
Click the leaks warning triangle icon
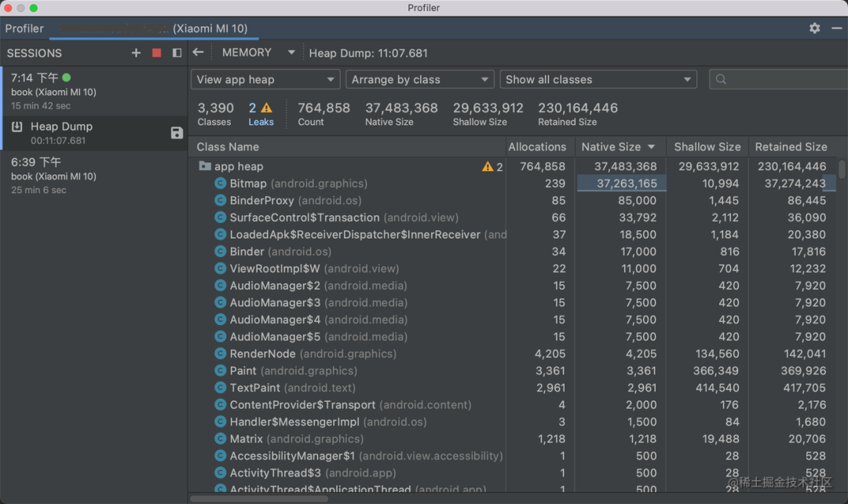(x=267, y=108)
